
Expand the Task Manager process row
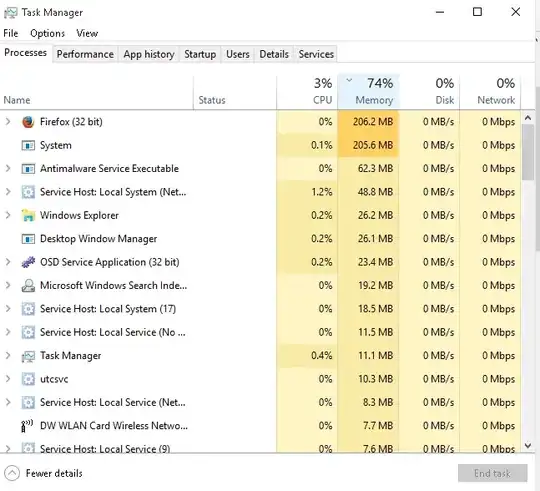pyautogui.click(x=8, y=356)
